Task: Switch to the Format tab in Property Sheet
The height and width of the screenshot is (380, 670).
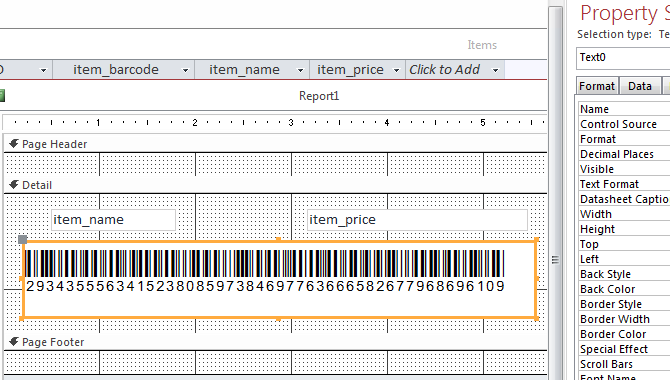Action: tap(597, 86)
